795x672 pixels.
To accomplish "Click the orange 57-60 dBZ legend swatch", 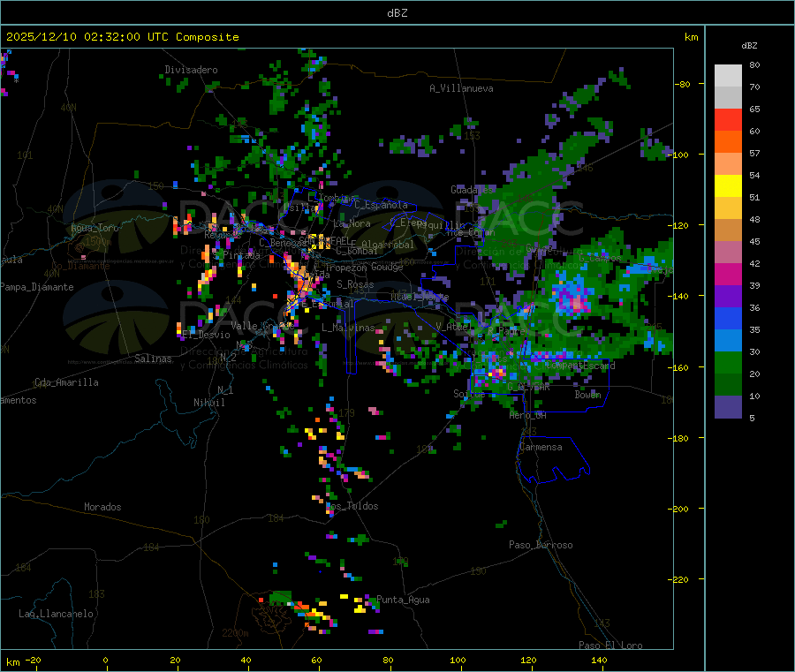I will tap(728, 142).
